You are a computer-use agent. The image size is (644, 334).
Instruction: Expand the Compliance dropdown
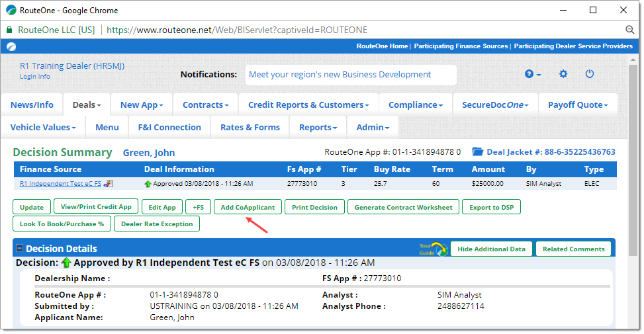(416, 104)
